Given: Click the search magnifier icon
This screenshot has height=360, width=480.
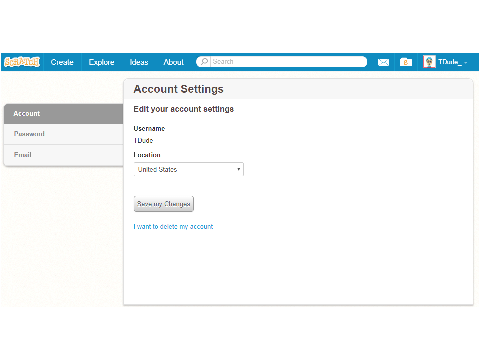Looking at the screenshot, I should [x=204, y=62].
